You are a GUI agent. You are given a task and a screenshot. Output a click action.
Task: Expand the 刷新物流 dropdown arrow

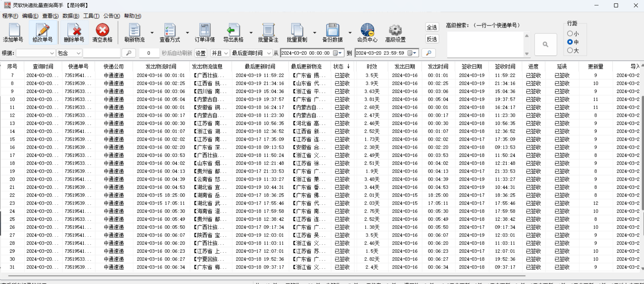[x=152, y=33]
